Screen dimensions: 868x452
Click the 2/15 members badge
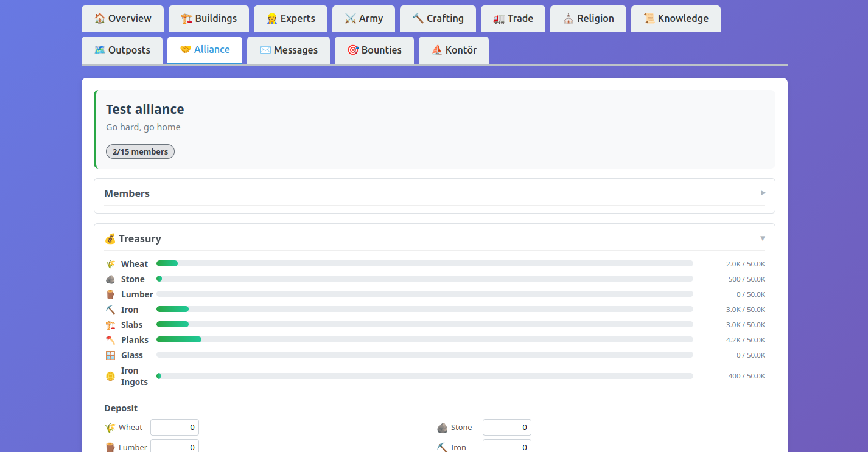[x=140, y=151]
